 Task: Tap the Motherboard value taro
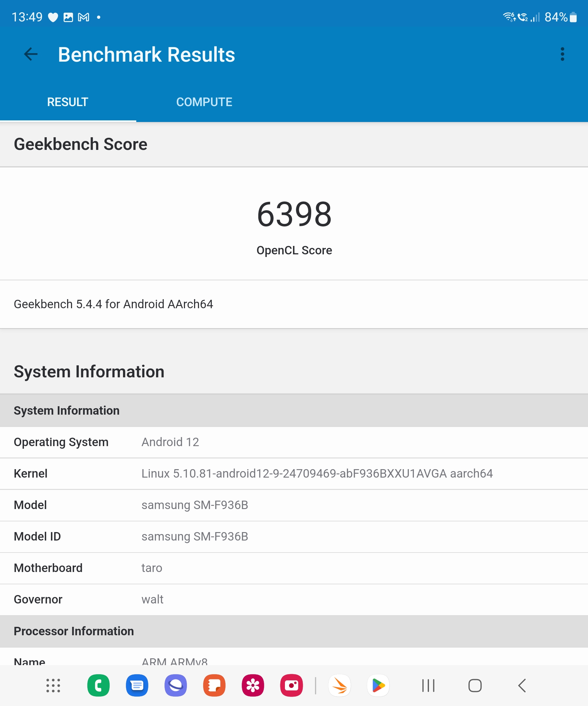pos(152,568)
